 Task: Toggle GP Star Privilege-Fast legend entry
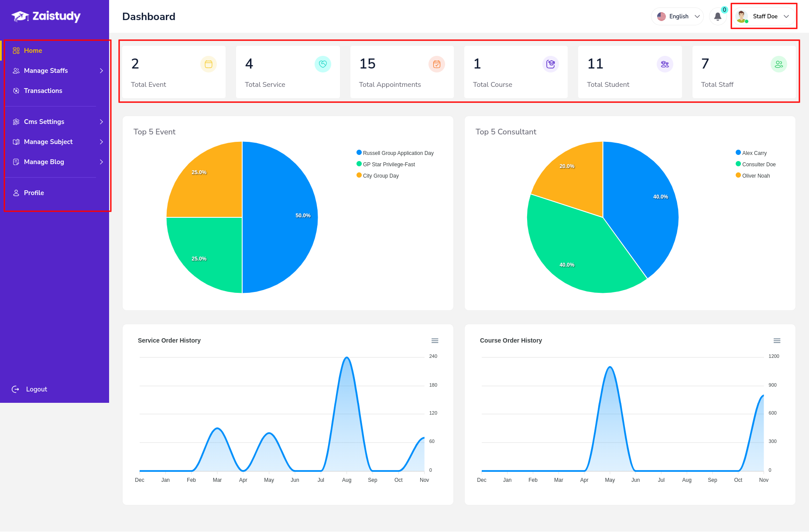[386, 165]
